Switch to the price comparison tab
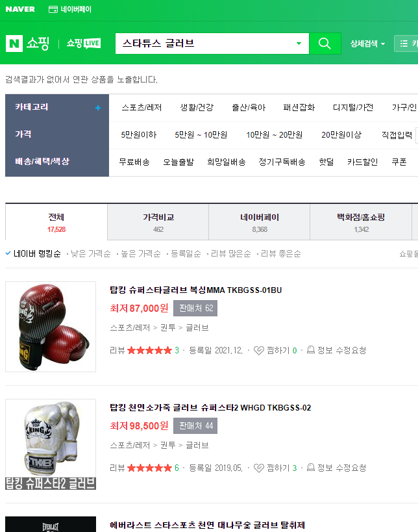The height and width of the screenshot is (532, 418). tap(158, 222)
